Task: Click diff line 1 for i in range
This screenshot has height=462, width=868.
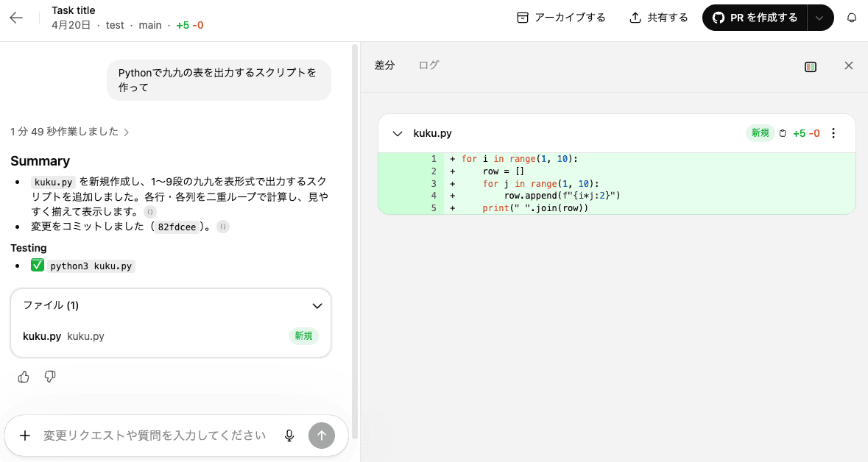Action: pos(617,159)
